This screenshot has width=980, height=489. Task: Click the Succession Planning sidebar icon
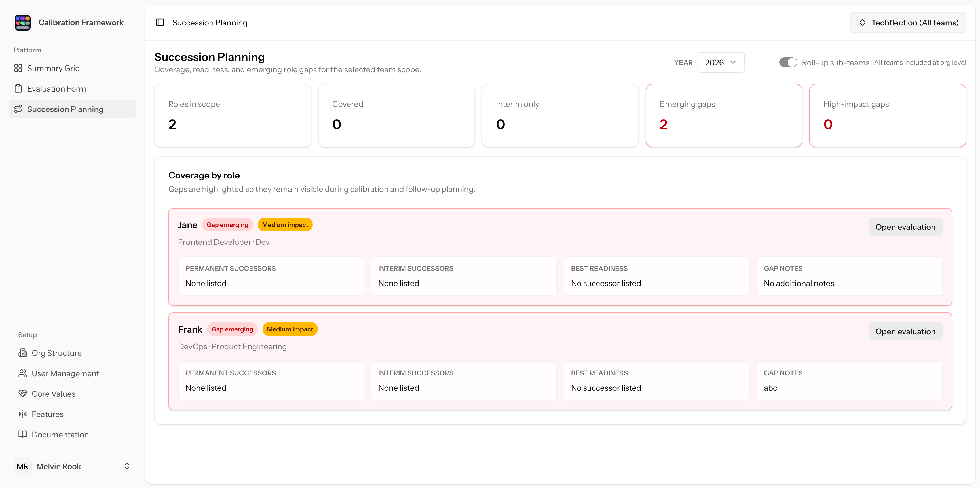click(x=18, y=109)
